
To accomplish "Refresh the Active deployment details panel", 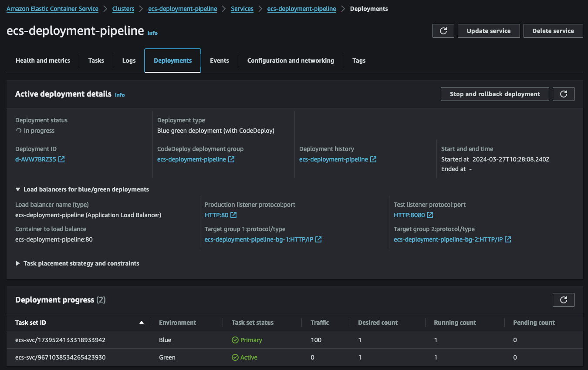I will click(x=563, y=94).
